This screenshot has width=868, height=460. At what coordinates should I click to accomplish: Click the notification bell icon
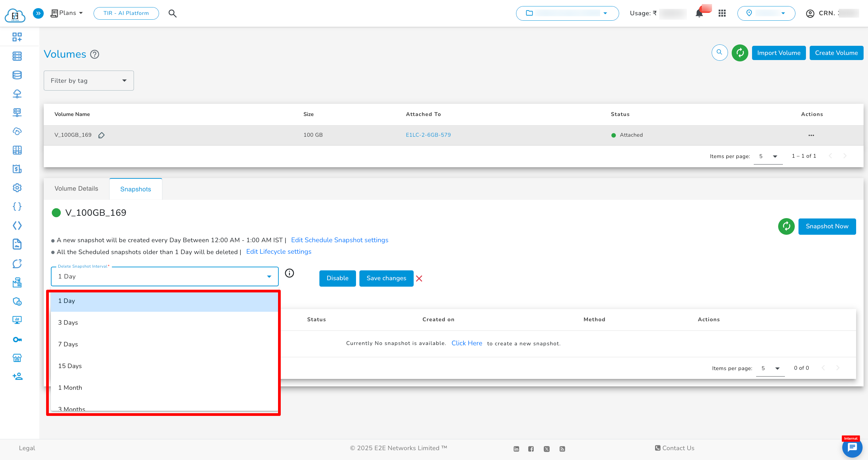699,14
